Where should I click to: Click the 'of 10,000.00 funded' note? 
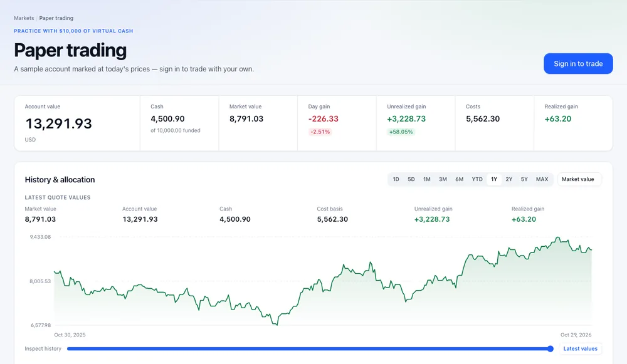[x=176, y=130]
